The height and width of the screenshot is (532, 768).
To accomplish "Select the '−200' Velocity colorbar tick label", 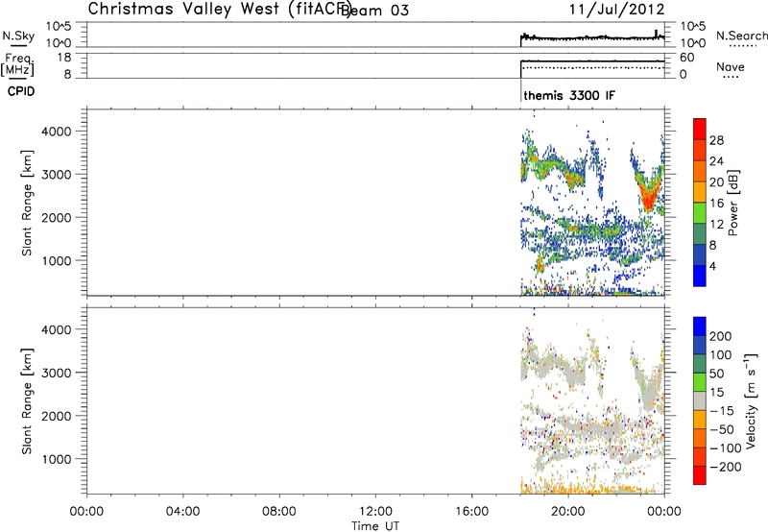I will (726, 467).
